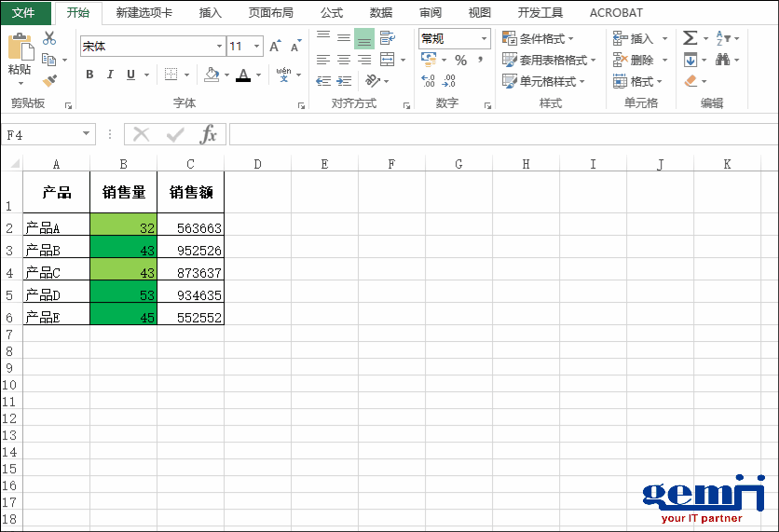Click the Clear eraser icon
Viewport: 779px width, 532px height.
(690, 81)
